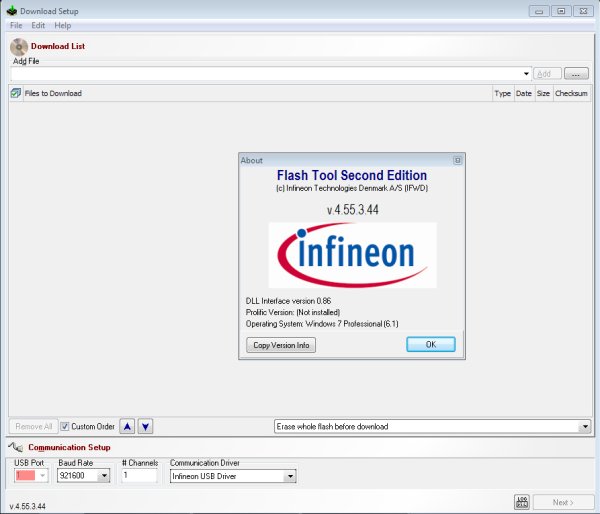Click the Download List heading
This screenshot has width=600, height=514.
coord(58,46)
